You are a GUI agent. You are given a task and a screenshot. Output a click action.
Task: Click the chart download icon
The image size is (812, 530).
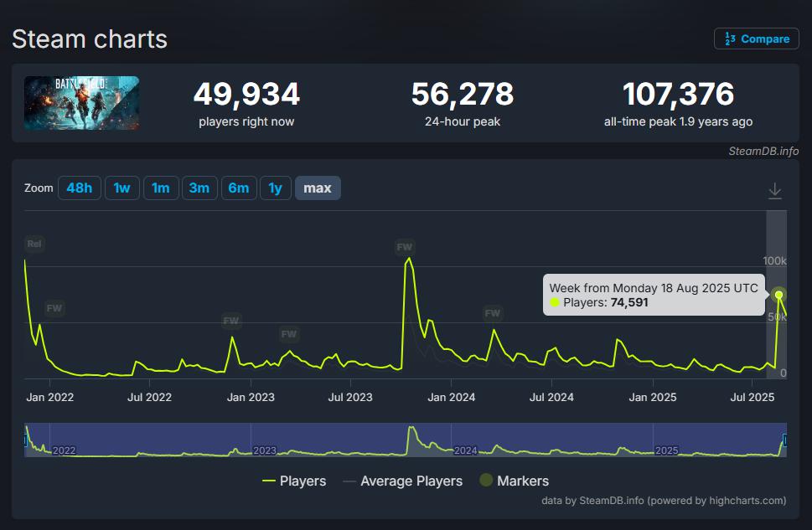(775, 190)
